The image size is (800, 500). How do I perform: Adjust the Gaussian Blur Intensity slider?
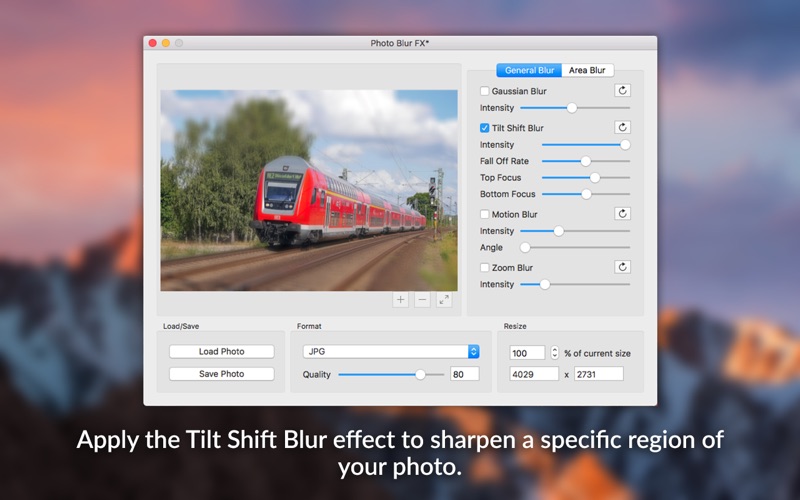click(x=572, y=108)
